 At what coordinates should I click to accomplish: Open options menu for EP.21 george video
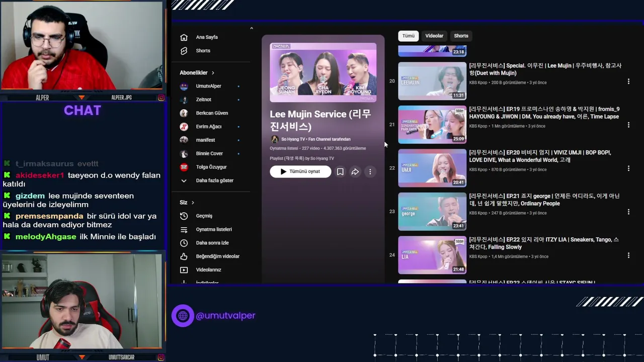tap(628, 212)
